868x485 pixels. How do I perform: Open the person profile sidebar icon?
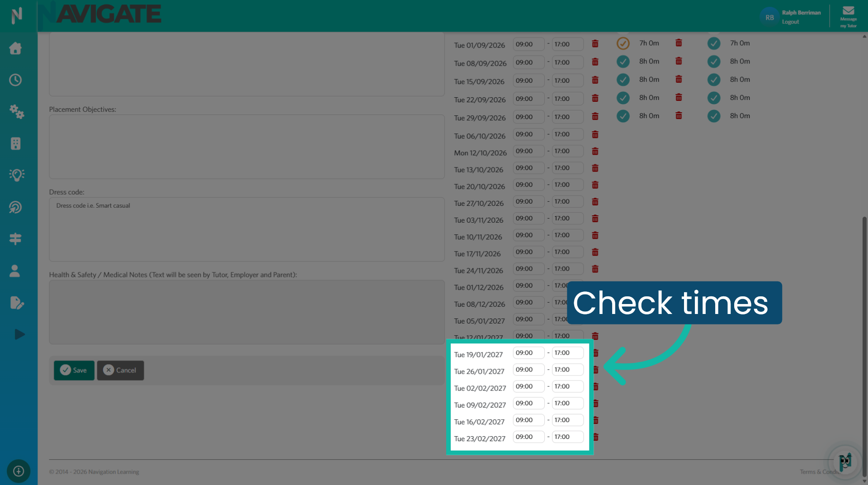pyautogui.click(x=15, y=271)
